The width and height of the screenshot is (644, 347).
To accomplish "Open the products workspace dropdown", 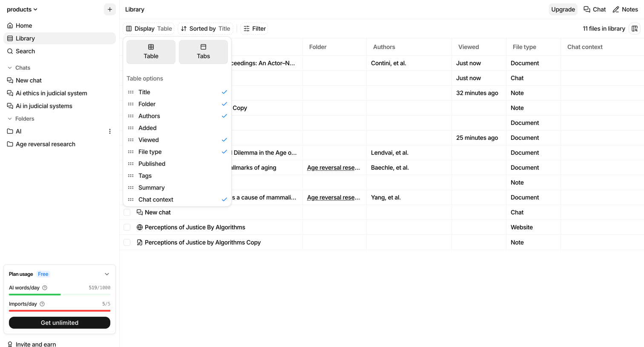I will pyautogui.click(x=22, y=9).
